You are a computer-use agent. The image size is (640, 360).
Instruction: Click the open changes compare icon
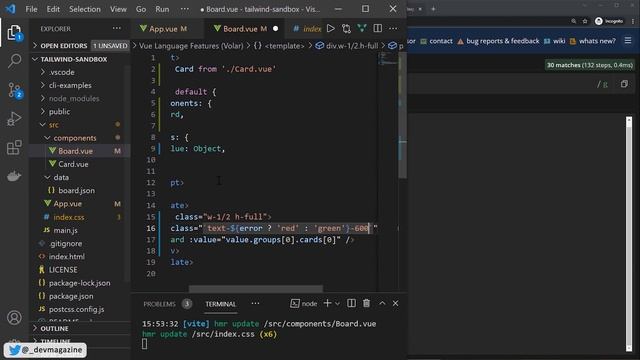[x=346, y=29]
